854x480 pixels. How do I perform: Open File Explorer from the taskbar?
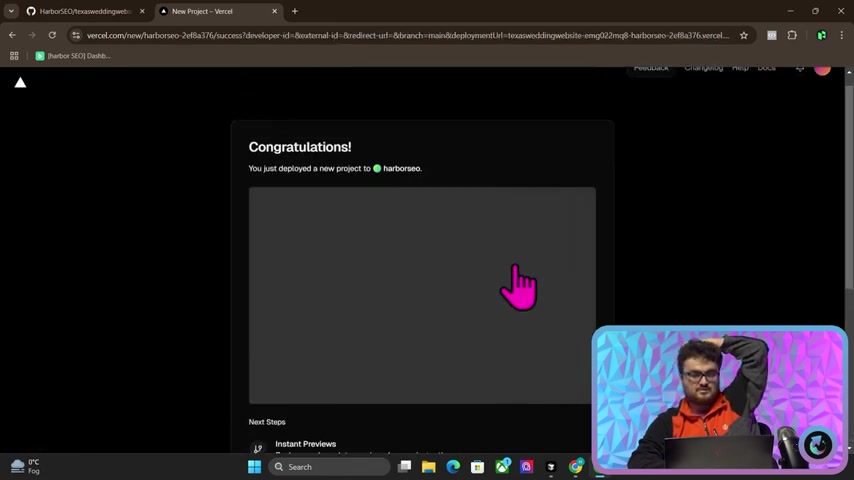point(429,467)
